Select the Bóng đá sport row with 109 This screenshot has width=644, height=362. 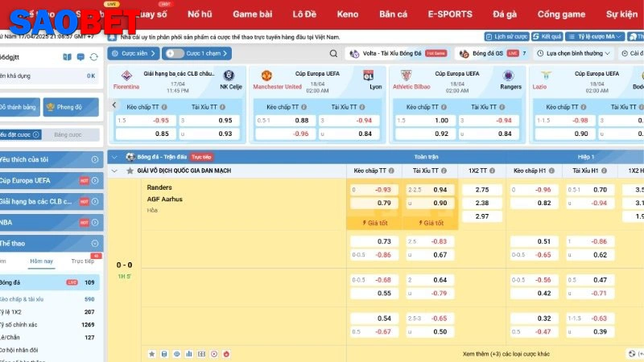tap(49, 282)
